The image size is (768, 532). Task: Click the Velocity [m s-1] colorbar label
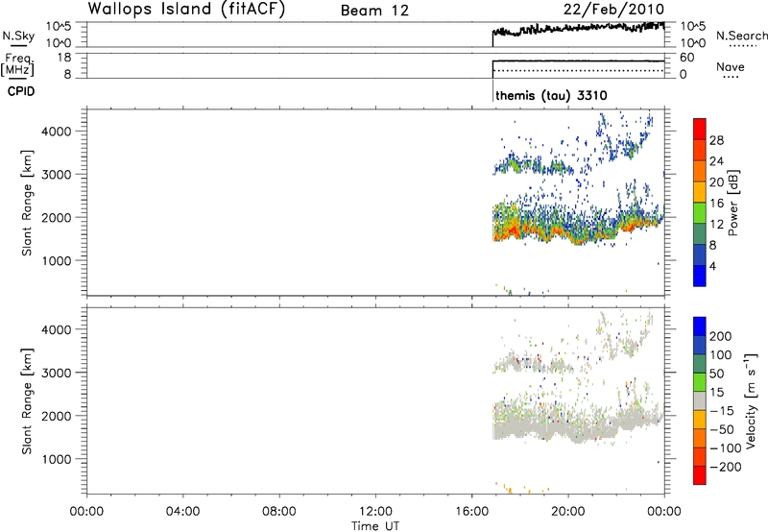click(752, 400)
